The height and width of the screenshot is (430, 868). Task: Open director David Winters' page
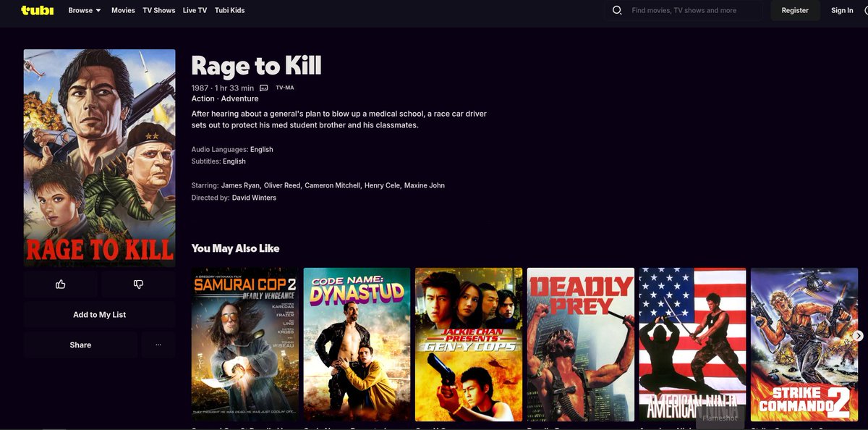(x=254, y=198)
